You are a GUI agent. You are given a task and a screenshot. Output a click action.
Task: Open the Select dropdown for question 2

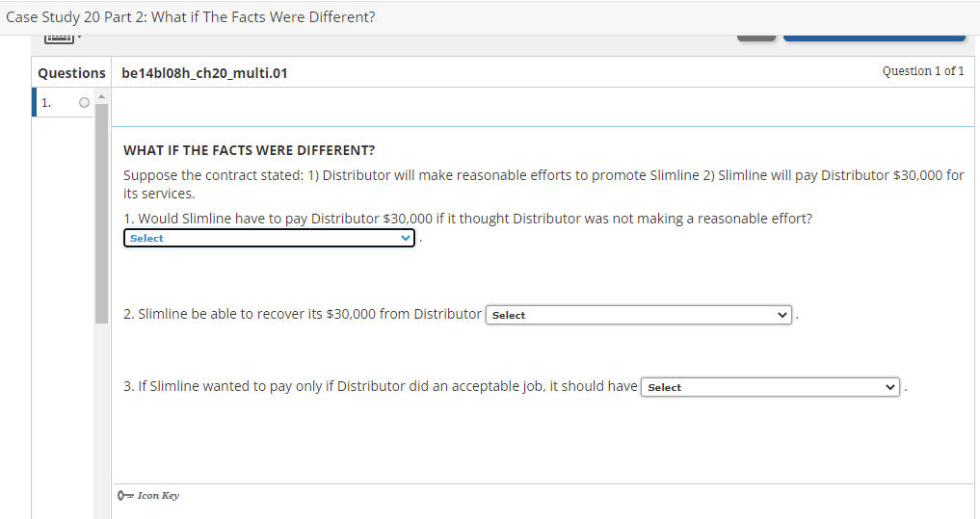point(638,315)
